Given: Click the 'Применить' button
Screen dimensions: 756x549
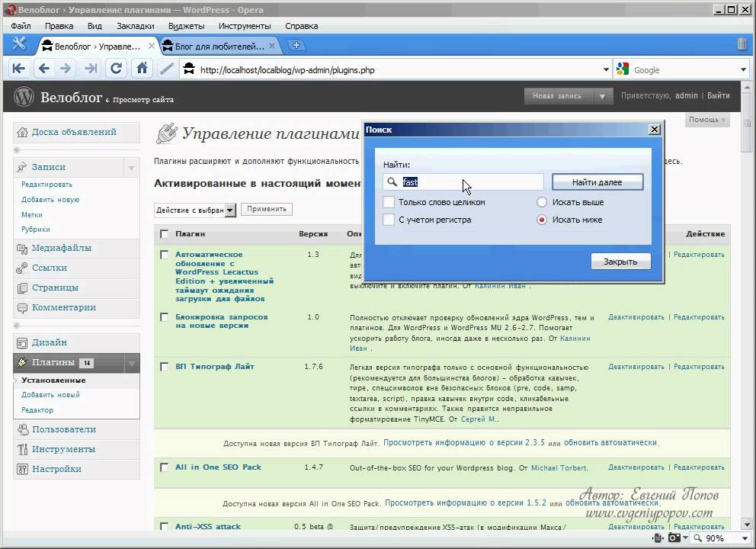Looking at the screenshot, I should coord(267,209).
